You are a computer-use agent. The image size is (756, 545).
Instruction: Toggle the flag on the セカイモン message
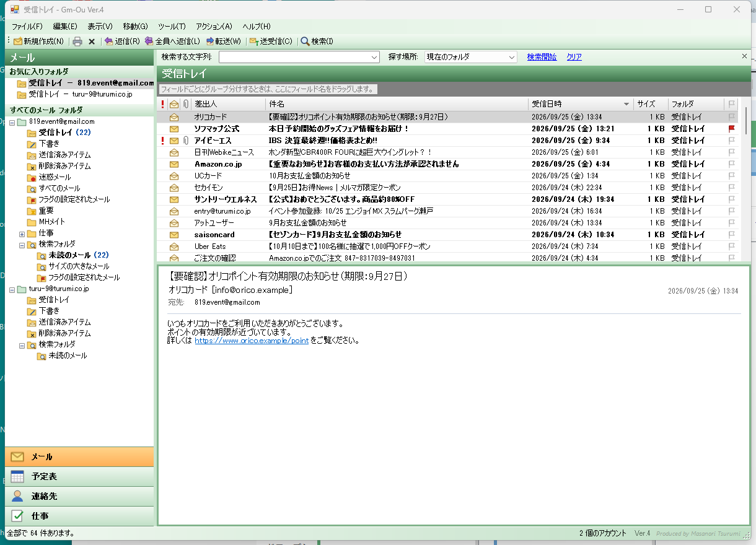(x=732, y=188)
